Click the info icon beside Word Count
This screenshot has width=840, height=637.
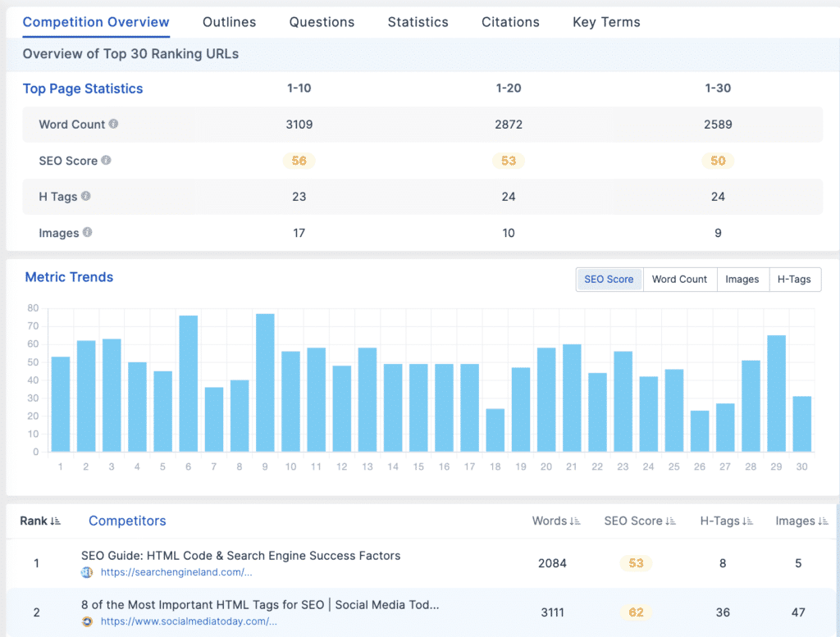coord(113,125)
